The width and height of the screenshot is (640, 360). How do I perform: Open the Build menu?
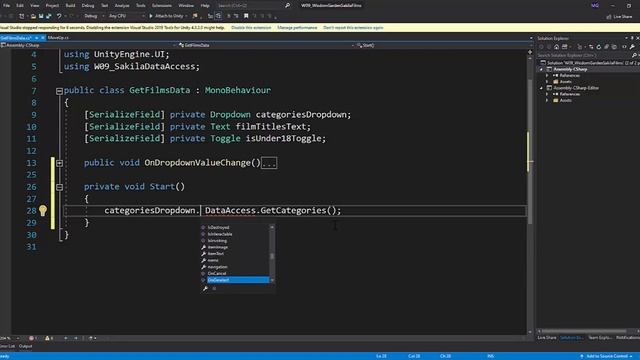click(70, 6)
